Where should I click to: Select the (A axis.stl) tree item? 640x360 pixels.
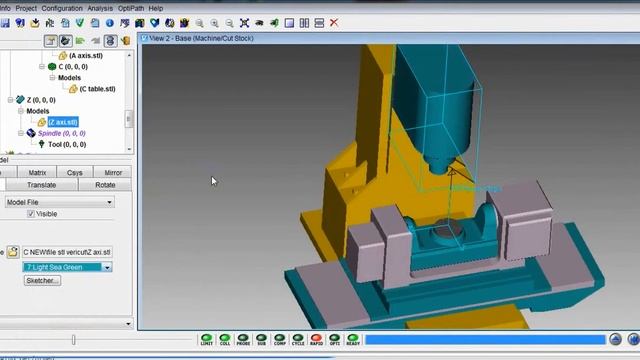(86, 56)
